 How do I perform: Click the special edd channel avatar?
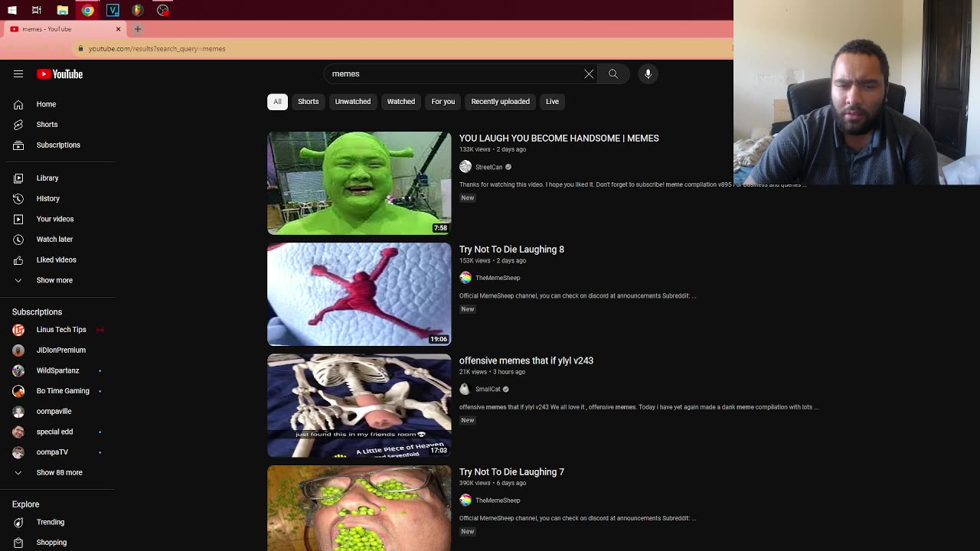[x=18, y=432]
